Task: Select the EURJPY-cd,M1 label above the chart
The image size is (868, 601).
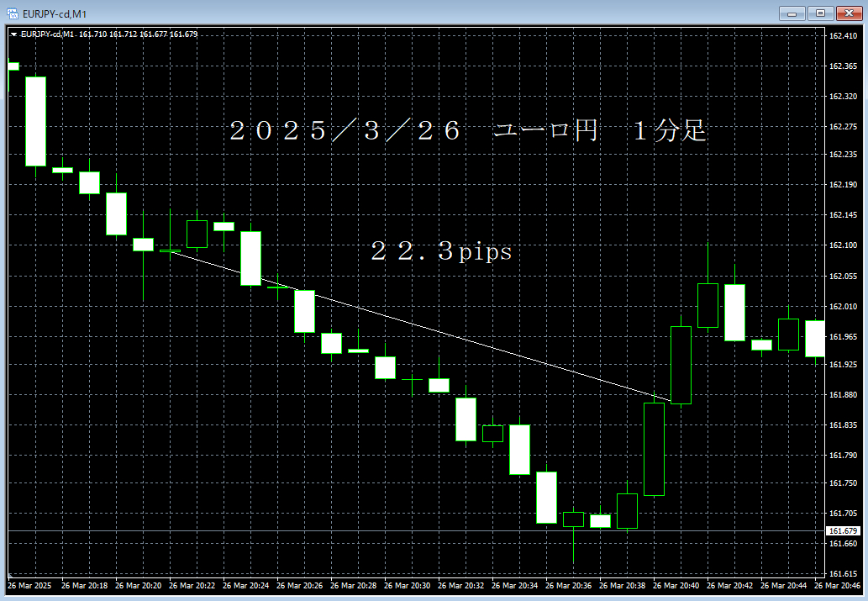Action: 49,34
